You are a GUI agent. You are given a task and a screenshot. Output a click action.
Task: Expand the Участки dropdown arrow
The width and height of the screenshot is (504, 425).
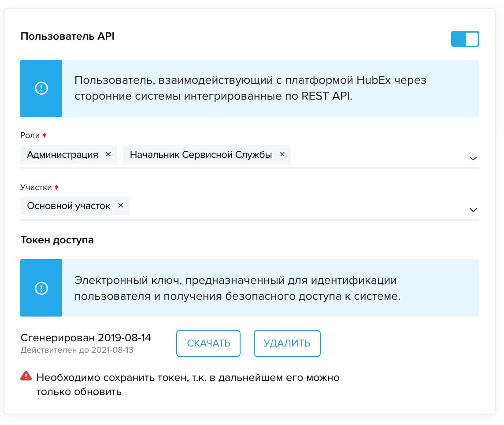pyautogui.click(x=473, y=210)
